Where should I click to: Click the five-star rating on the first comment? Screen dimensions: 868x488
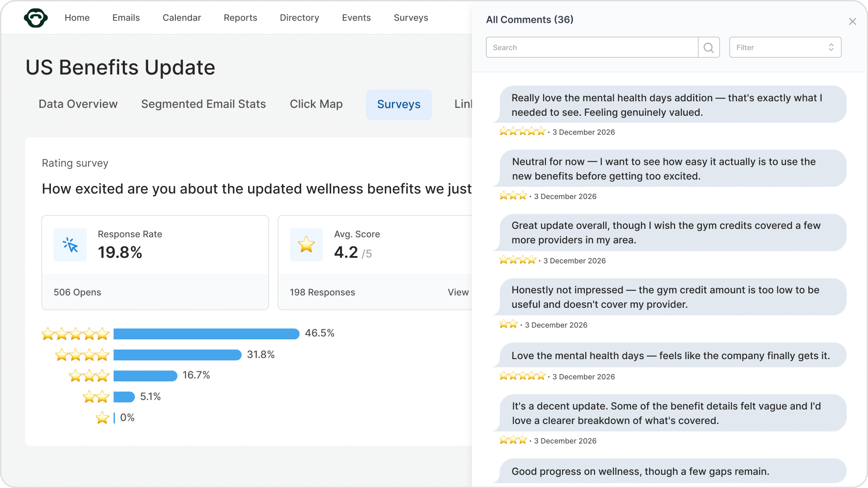tap(522, 131)
